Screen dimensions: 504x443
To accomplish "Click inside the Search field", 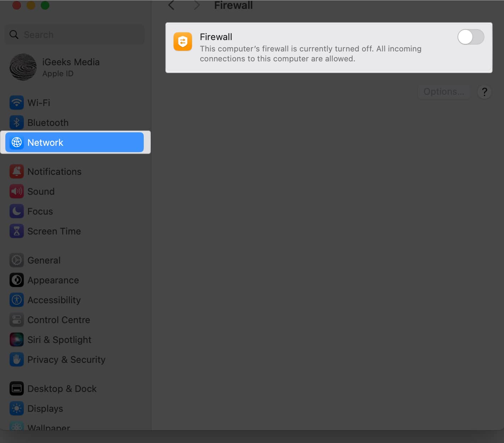I will (75, 34).
